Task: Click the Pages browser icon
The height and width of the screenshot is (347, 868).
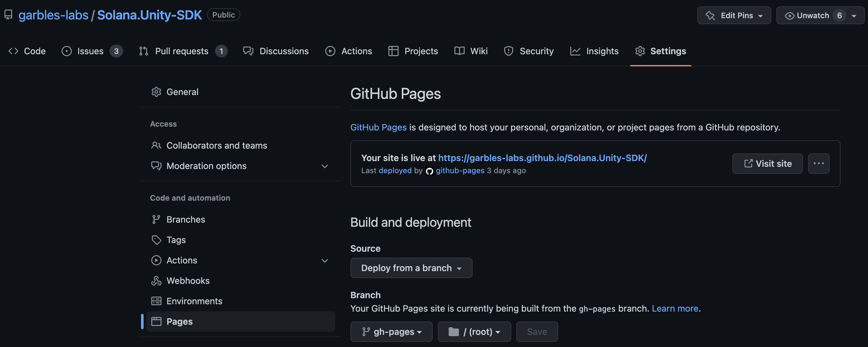Action: [x=156, y=321]
